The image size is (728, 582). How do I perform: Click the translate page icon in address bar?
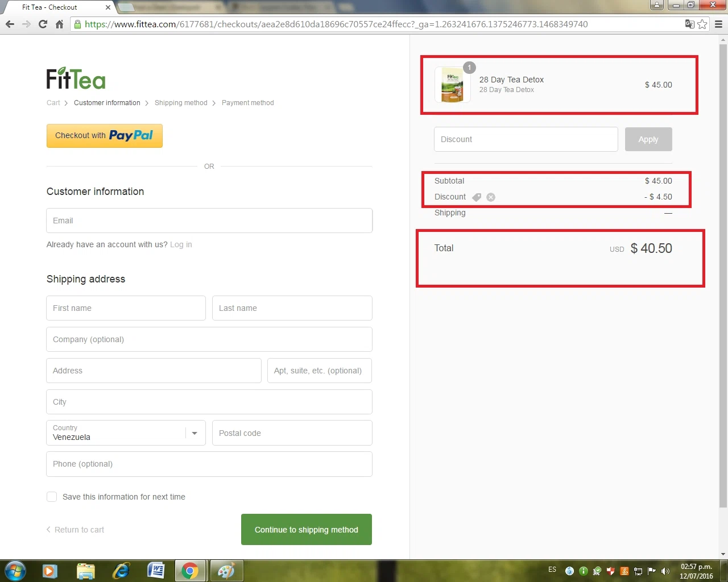click(689, 24)
